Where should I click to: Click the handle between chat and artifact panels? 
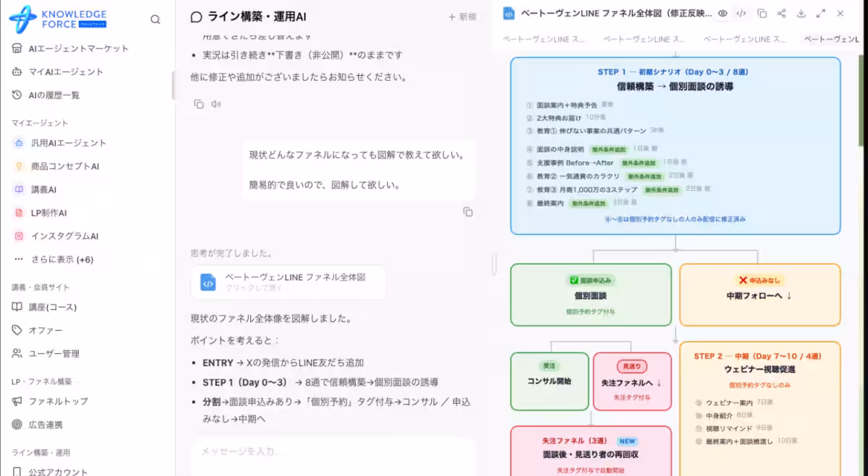coord(495,263)
